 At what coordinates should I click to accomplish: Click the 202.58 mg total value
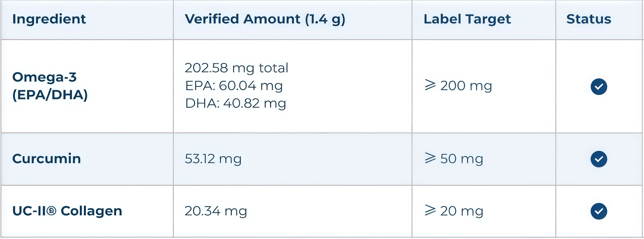coord(236,68)
